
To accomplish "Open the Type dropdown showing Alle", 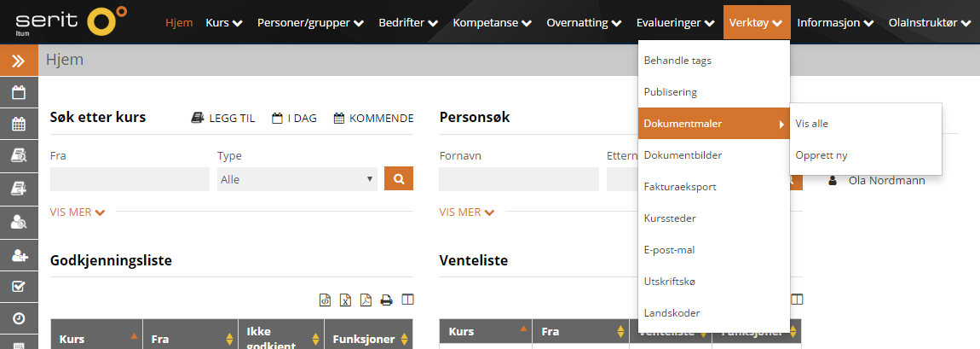I will (297, 179).
